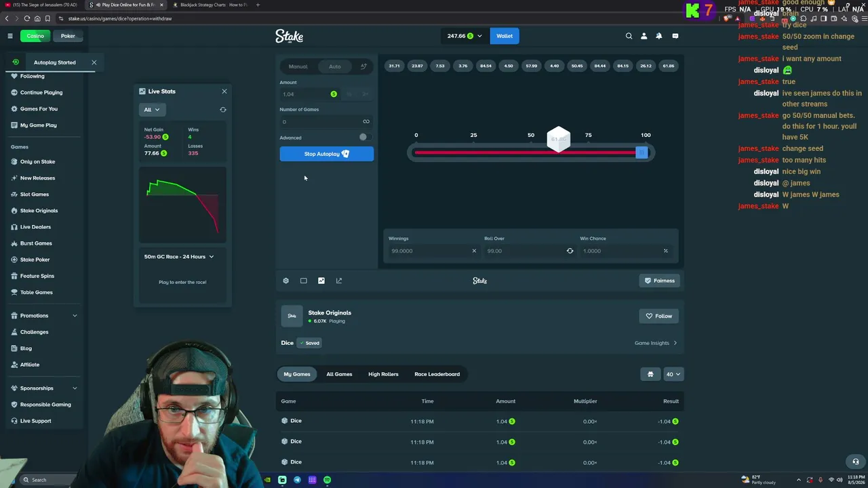The image size is (868, 488).
Task: Follow Stake Originals
Action: 659,316
